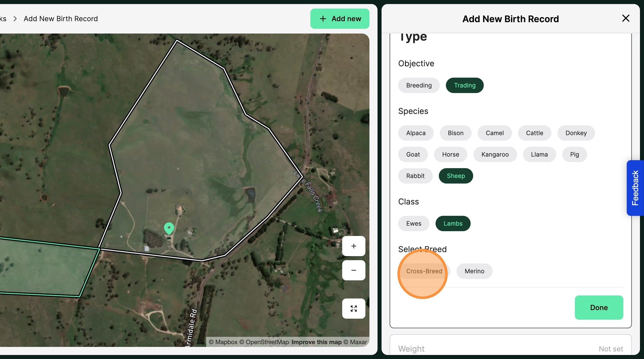Viewport: 644px width, 359px height.
Task: Select the Cross-Breed breed option
Action: click(x=424, y=271)
